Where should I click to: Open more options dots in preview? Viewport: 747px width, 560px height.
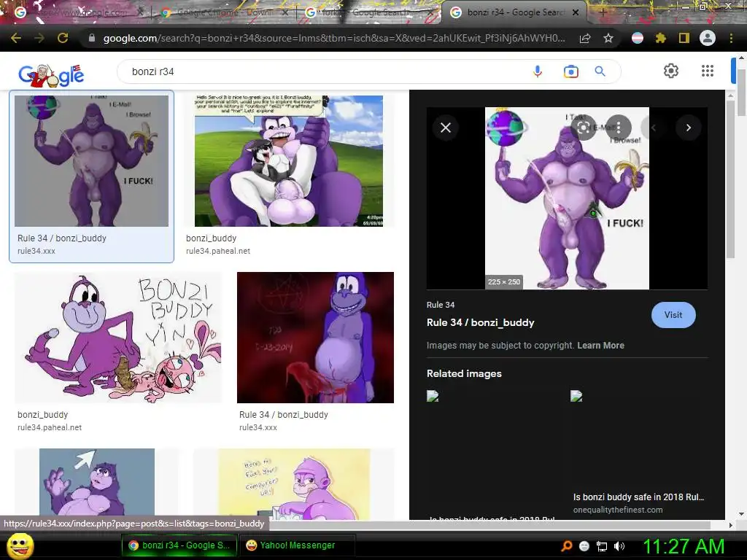(x=619, y=127)
